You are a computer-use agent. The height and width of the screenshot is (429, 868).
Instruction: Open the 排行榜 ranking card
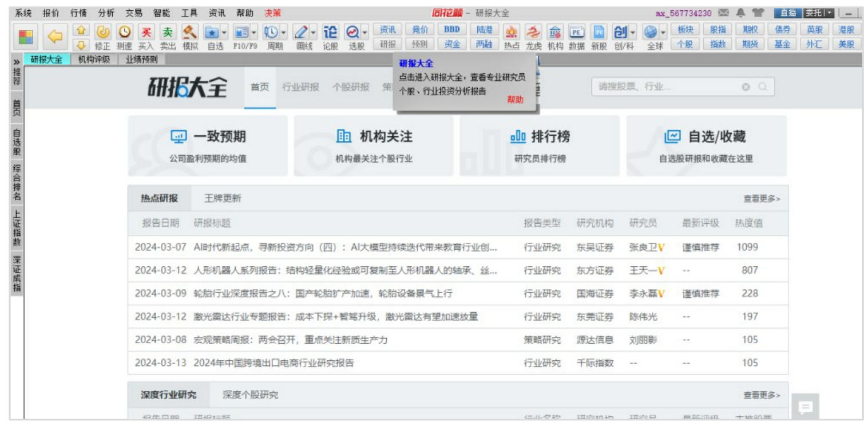click(x=540, y=146)
